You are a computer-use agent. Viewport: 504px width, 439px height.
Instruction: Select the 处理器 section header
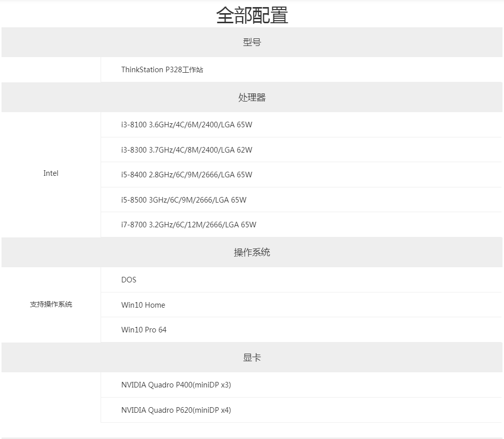pyautogui.click(x=252, y=97)
